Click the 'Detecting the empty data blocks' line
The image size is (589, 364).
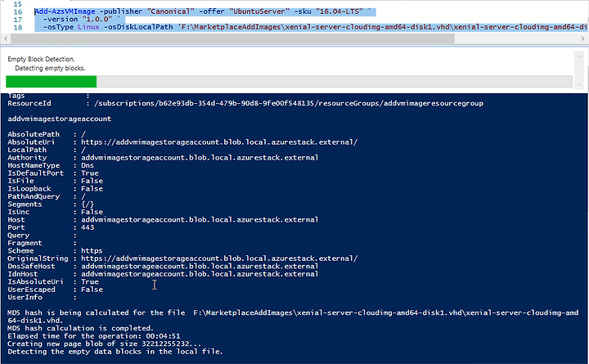(115, 352)
